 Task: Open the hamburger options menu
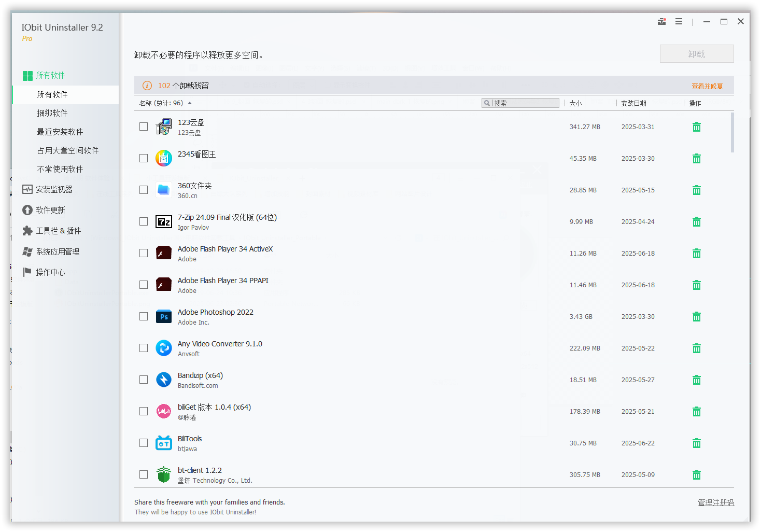tap(679, 21)
